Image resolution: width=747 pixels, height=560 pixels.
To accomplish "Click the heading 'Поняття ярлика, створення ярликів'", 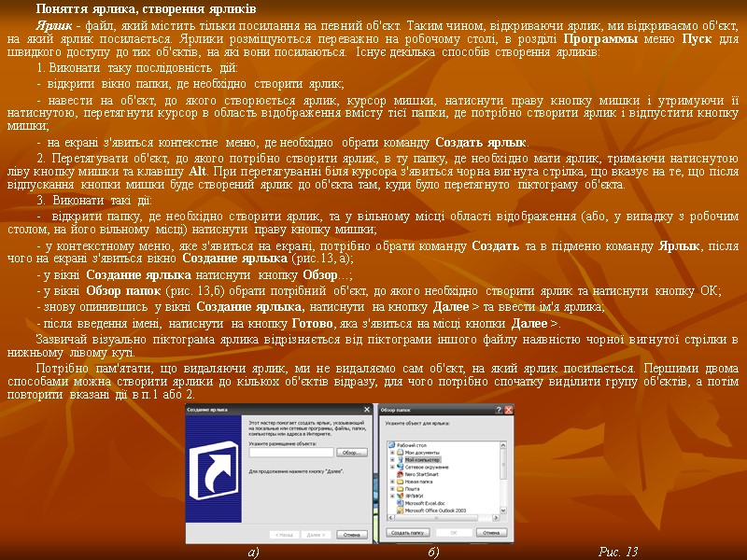I will click(147, 9).
